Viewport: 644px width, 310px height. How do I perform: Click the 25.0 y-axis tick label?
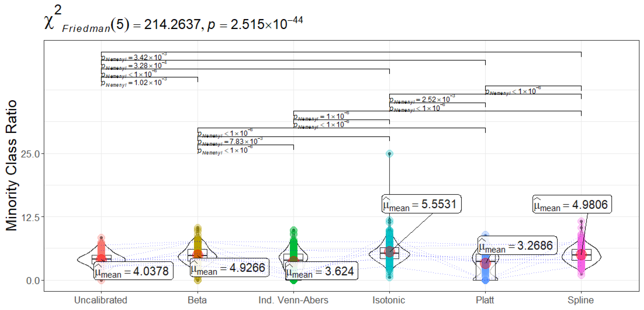pyautogui.click(x=30, y=154)
